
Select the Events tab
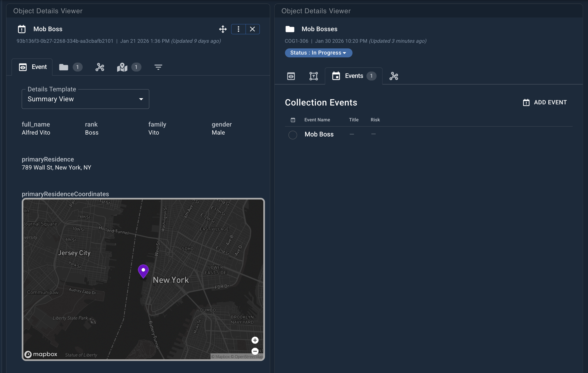tap(354, 76)
